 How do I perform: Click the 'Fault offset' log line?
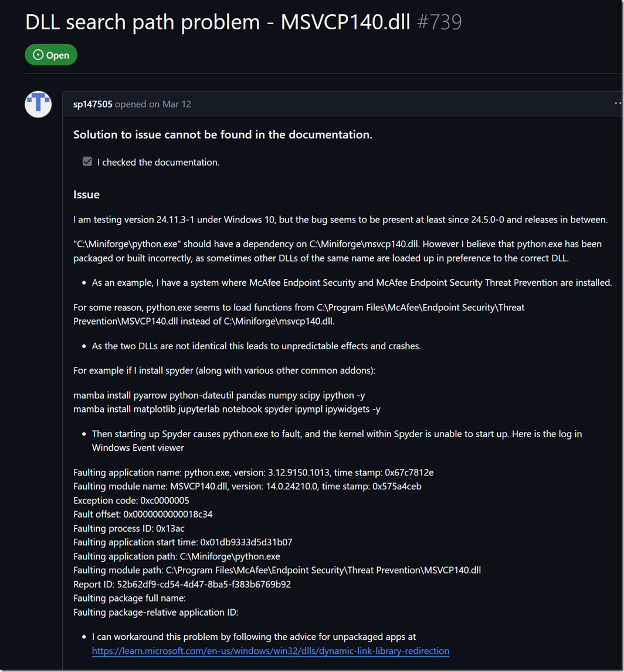143,514
